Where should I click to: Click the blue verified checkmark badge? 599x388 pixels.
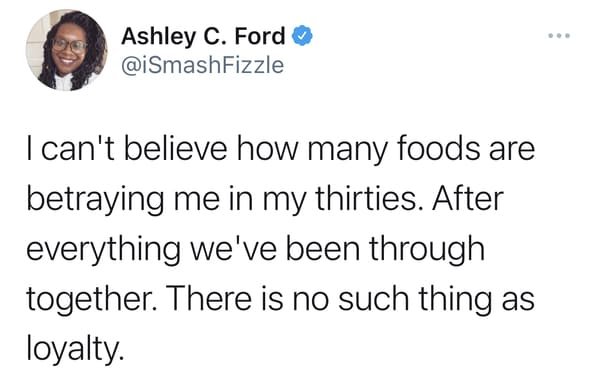point(302,36)
